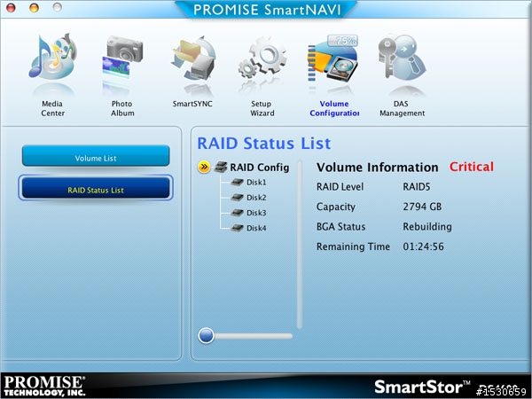The image size is (532, 399).
Task: Click the Media Center label
Action: [x=52, y=108]
